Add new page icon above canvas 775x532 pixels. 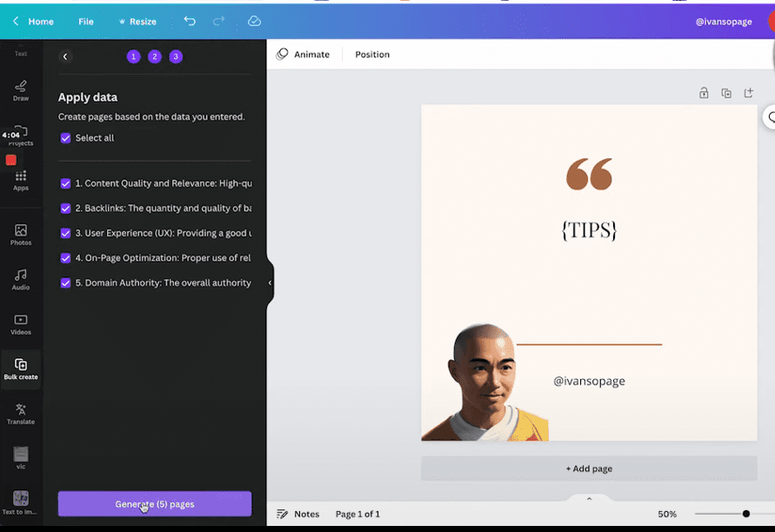point(748,92)
